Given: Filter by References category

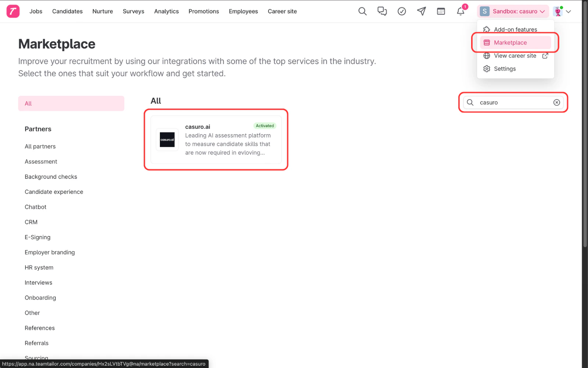Looking at the screenshot, I should (39, 328).
